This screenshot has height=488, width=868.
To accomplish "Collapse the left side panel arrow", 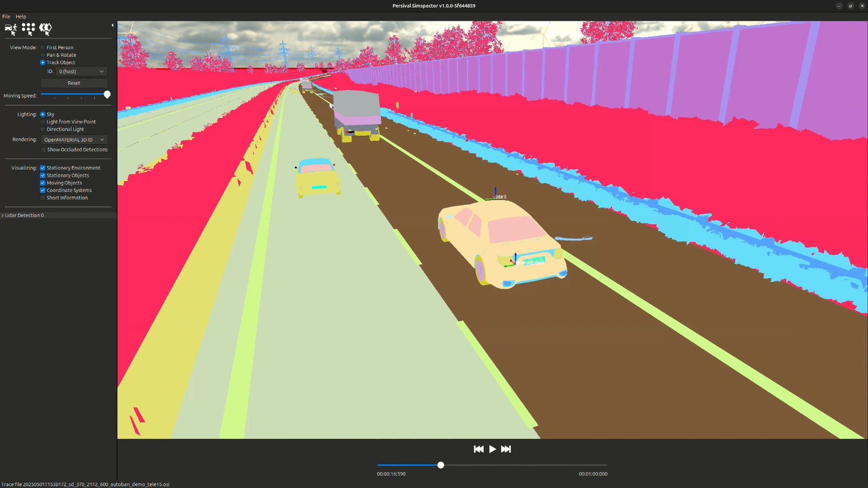I will [112, 25].
